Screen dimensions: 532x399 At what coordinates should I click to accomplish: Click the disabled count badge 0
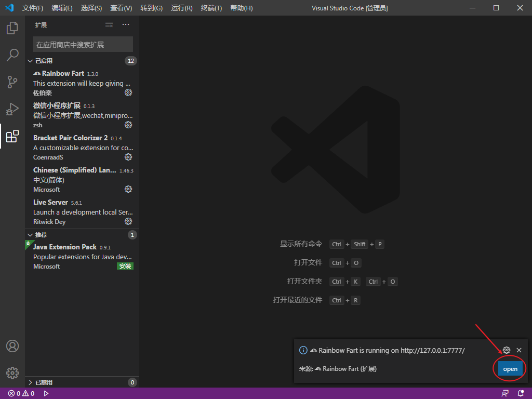[x=132, y=382]
